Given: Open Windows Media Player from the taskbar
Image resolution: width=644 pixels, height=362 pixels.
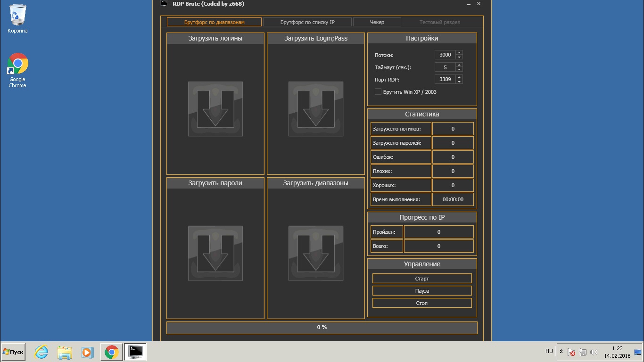Looking at the screenshot, I should pyautogui.click(x=88, y=352).
